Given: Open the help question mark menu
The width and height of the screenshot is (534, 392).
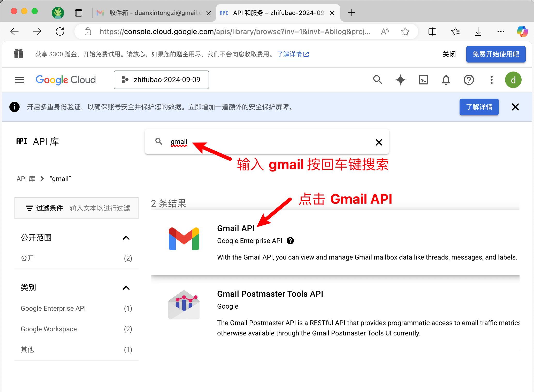Looking at the screenshot, I should point(469,80).
